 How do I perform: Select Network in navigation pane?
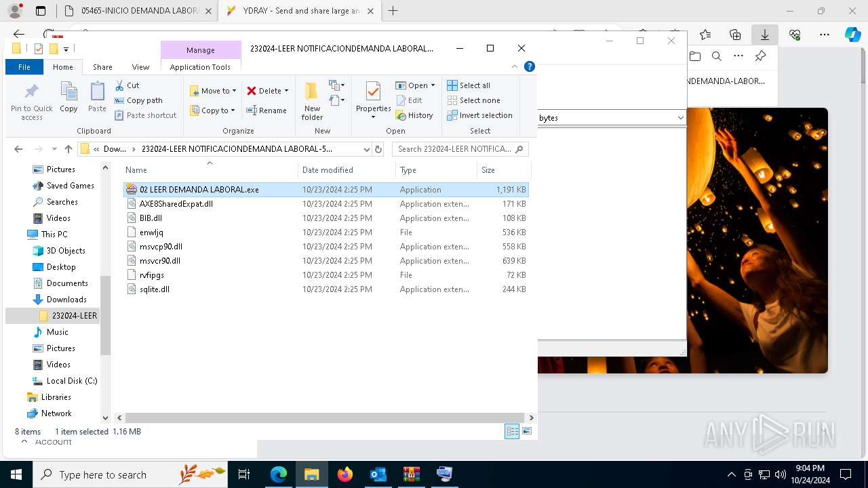49,413
